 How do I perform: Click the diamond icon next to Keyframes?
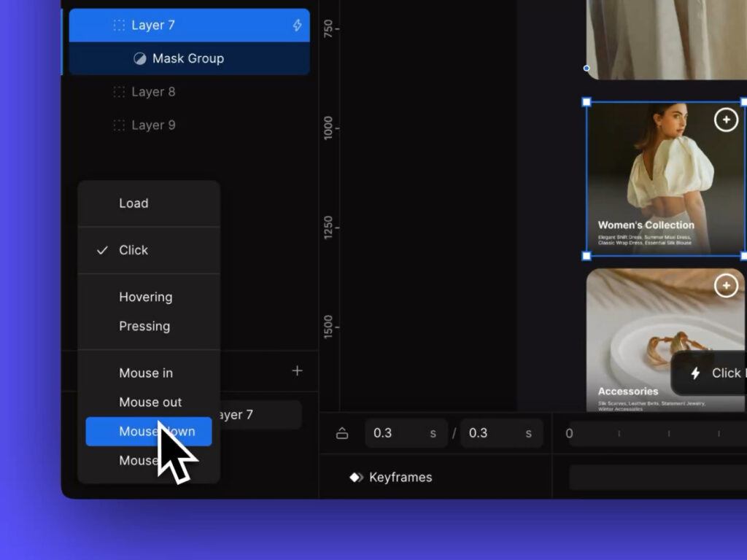pos(356,478)
